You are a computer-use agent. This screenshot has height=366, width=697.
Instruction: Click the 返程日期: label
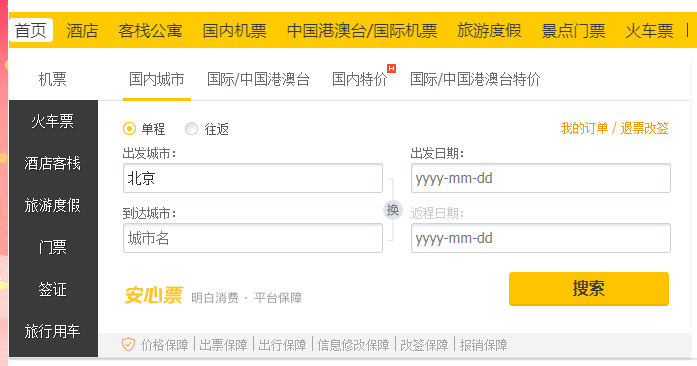(437, 213)
